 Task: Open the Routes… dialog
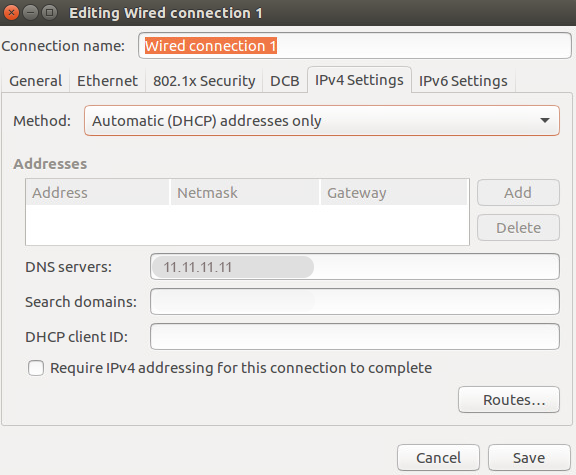509,400
